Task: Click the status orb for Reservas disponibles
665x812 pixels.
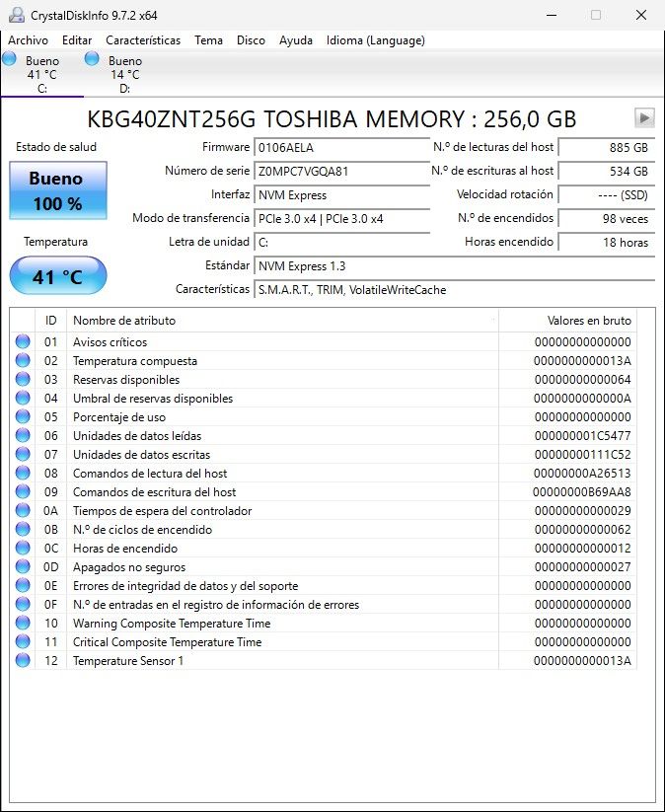Action: [x=23, y=379]
